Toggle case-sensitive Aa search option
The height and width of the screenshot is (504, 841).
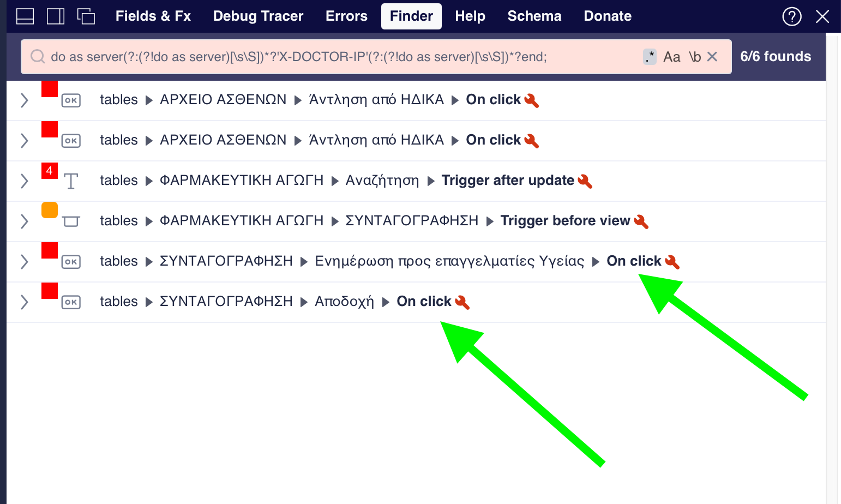tap(672, 57)
